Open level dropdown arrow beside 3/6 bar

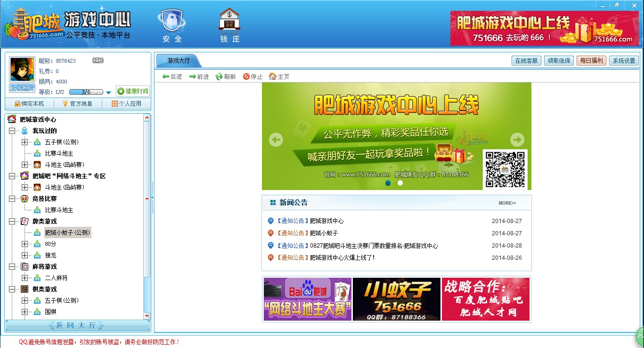pos(109,92)
